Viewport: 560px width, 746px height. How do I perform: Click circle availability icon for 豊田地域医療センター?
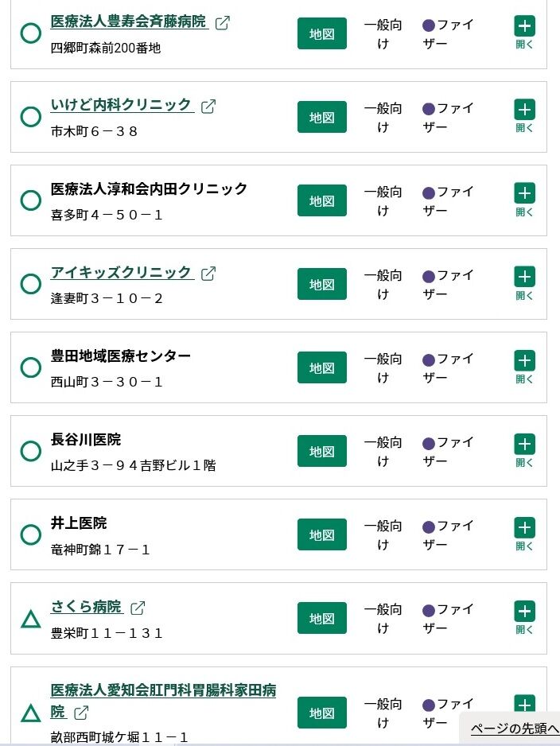click(x=30, y=367)
